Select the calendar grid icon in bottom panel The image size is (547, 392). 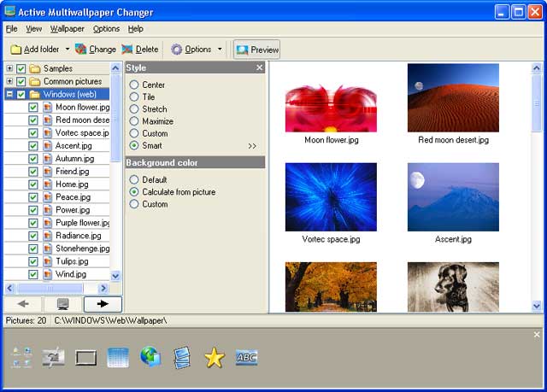[118, 358]
